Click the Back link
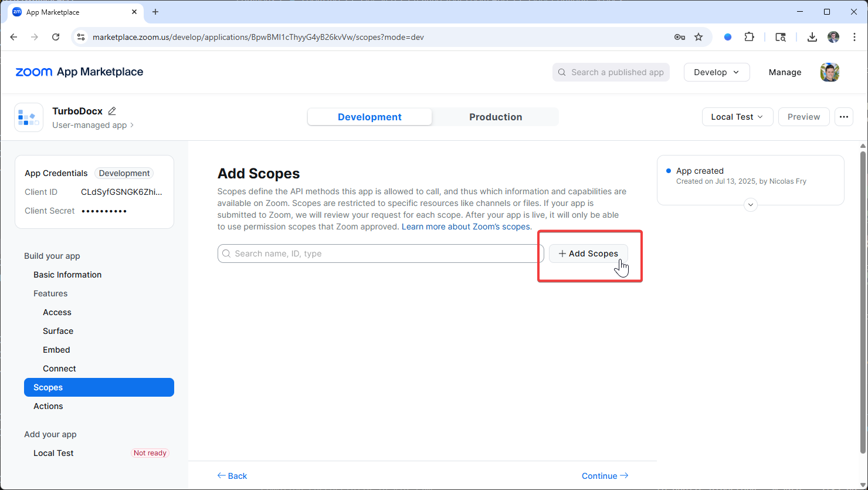 (x=232, y=476)
